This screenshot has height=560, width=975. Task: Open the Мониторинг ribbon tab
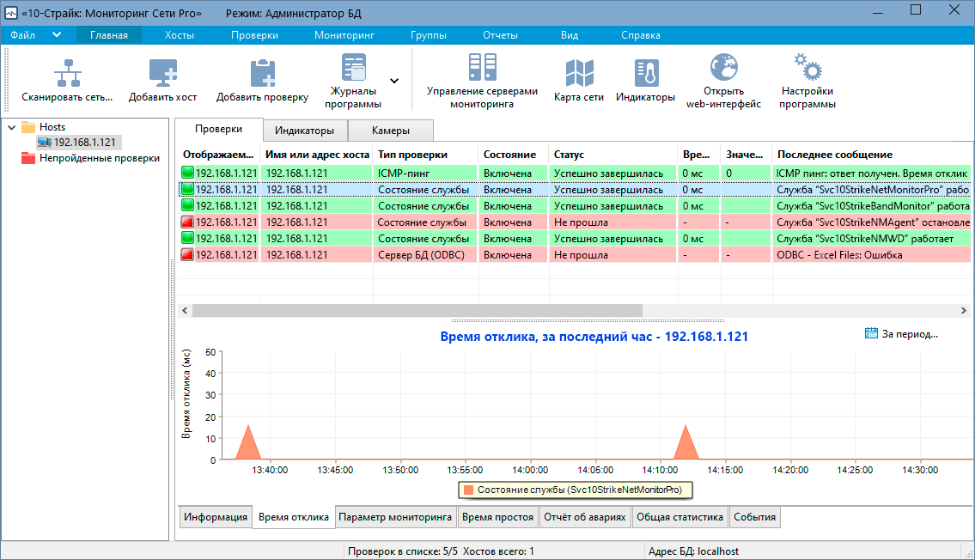(344, 35)
